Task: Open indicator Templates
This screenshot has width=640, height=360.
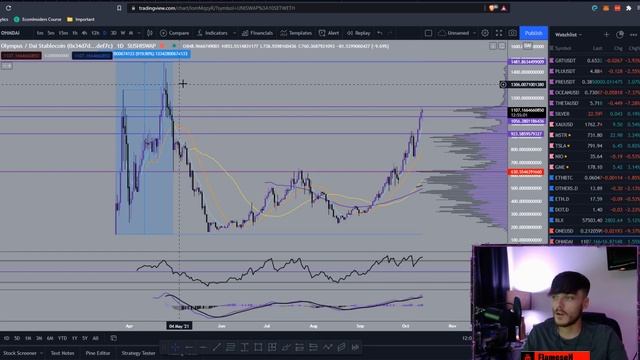Action: point(296,33)
